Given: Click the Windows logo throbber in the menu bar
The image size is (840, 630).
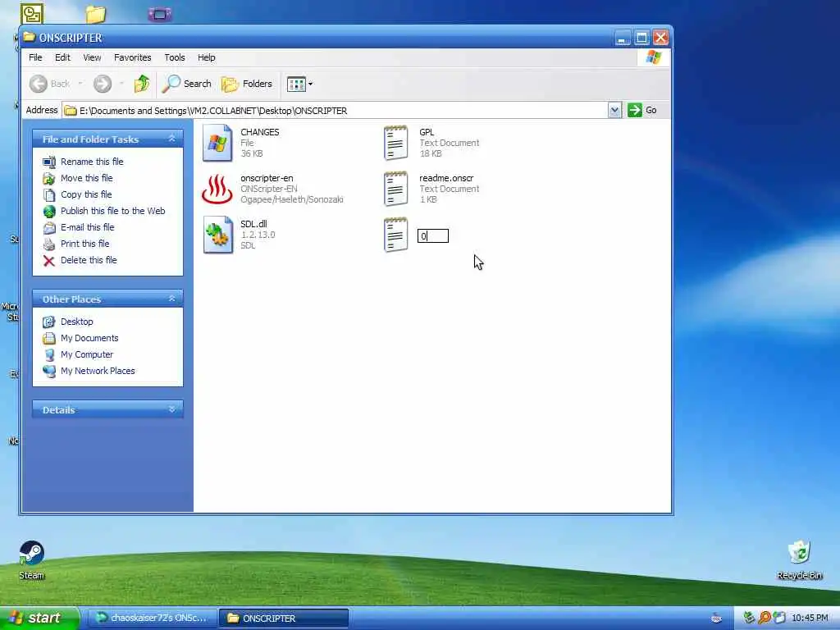Looking at the screenshot, I should (x=654, y=57).
